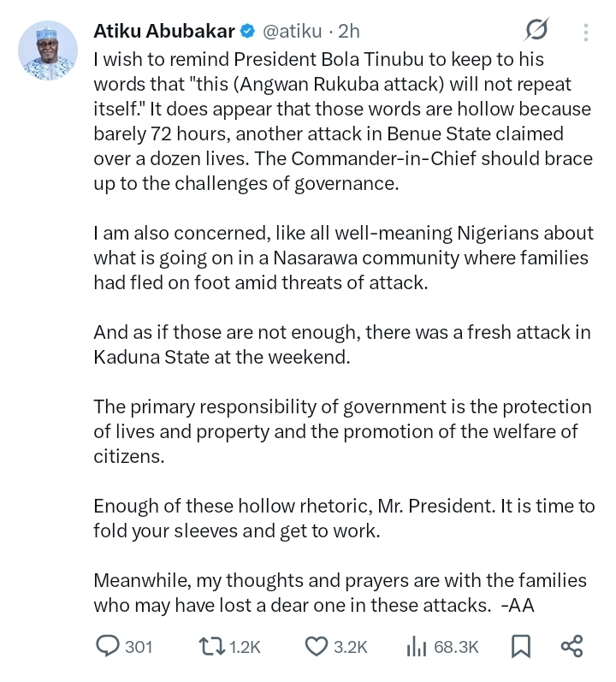Open the reply comment icon
This screenshot has width=616, height=682.
(107, 645)
